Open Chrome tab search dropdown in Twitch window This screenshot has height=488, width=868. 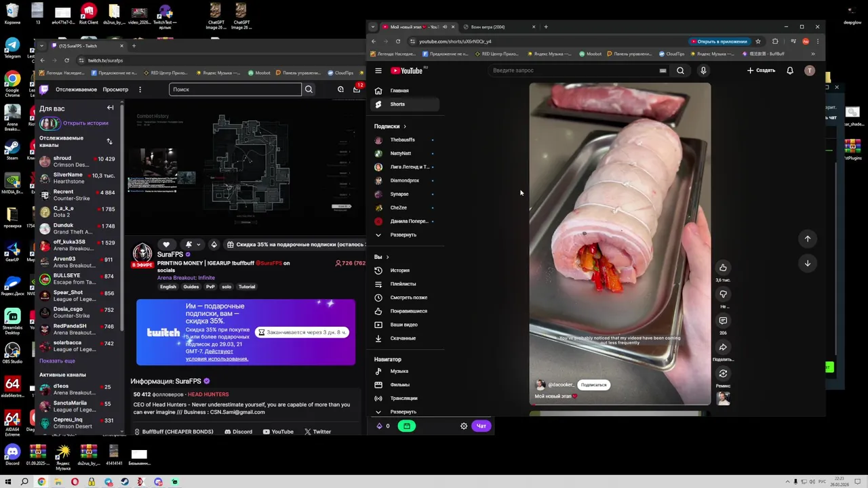pos(42,46)
